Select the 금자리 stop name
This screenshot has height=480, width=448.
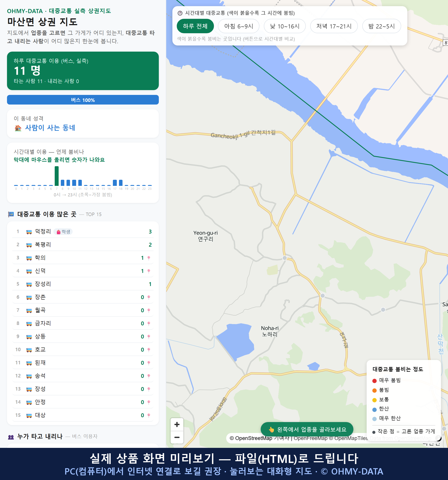[43, 323]
